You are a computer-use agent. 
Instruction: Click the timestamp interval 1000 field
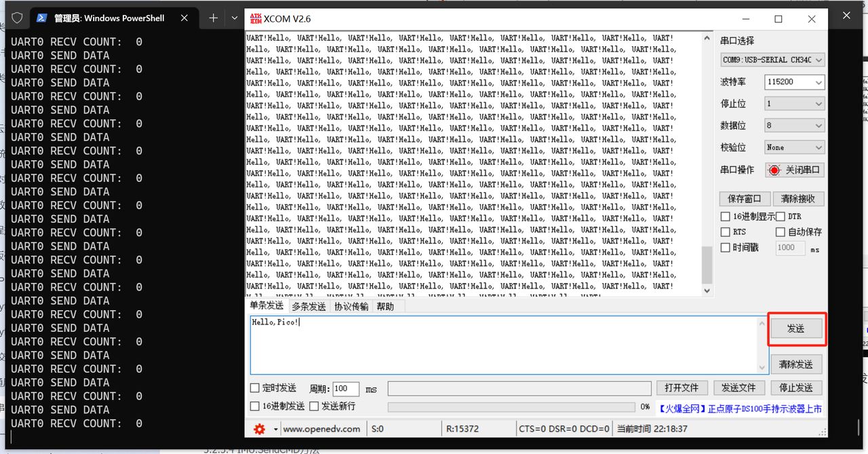point(790,248)
